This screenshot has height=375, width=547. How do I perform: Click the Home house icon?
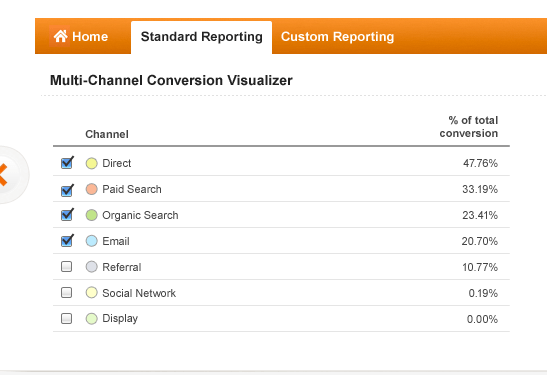60,36
